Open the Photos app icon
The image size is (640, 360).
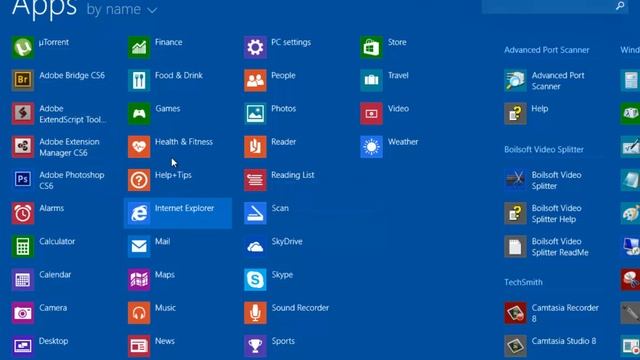pyautogui.click(x=255, y=113)
